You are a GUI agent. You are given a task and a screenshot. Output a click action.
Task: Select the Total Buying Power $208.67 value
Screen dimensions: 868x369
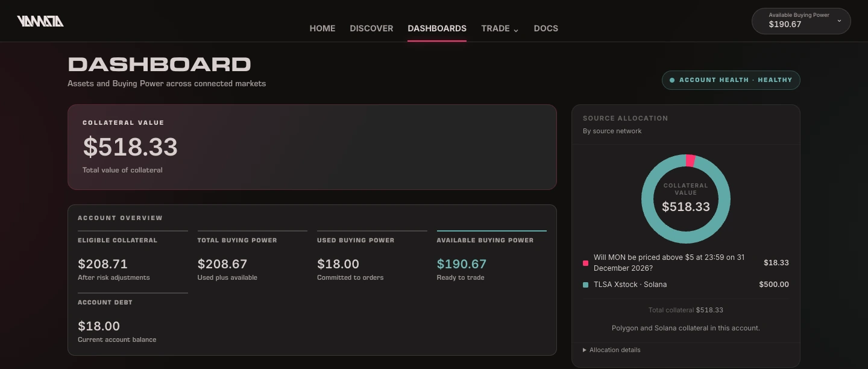pos(222,264)
